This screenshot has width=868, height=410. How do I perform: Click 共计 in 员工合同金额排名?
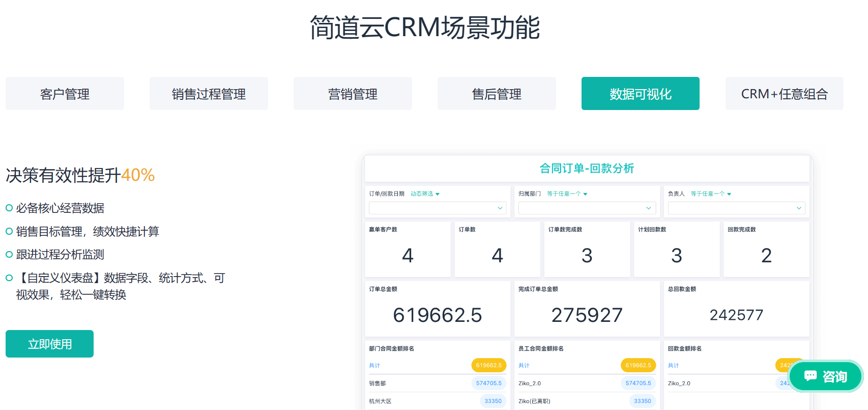524,366
